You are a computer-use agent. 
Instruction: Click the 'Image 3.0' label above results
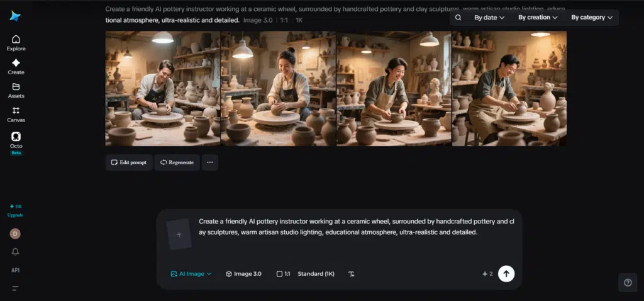pyautogui.click(x=258, y=20)
